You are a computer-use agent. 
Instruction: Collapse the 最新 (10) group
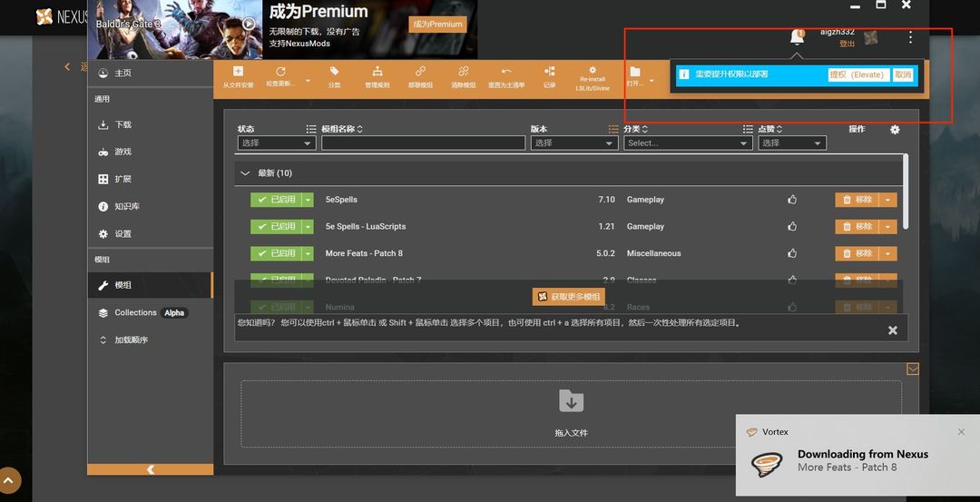pos(245,173)
